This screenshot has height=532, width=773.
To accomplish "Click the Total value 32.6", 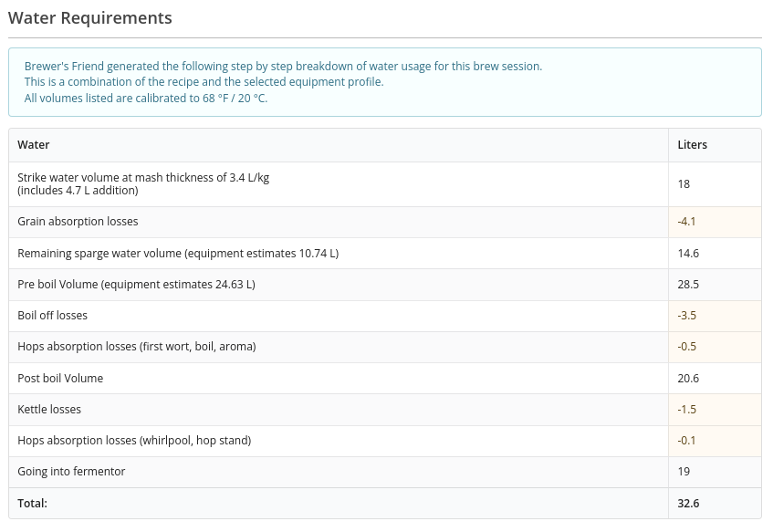I will pyautogui.click(x=688, y=504).
